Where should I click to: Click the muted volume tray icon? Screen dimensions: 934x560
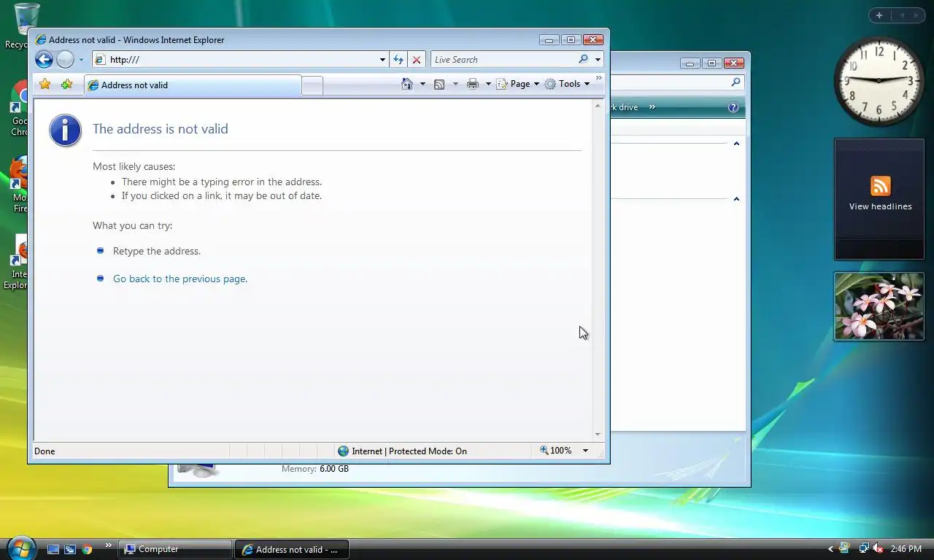tap(878, 548)
